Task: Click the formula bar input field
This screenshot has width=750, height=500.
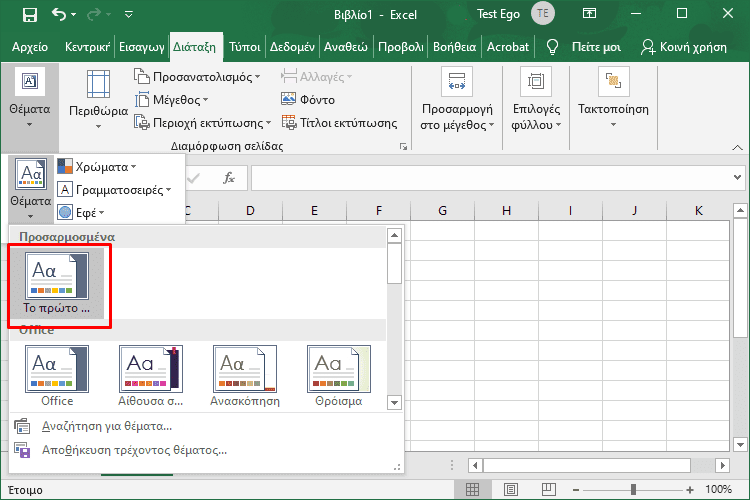Action: click(490, 178)
